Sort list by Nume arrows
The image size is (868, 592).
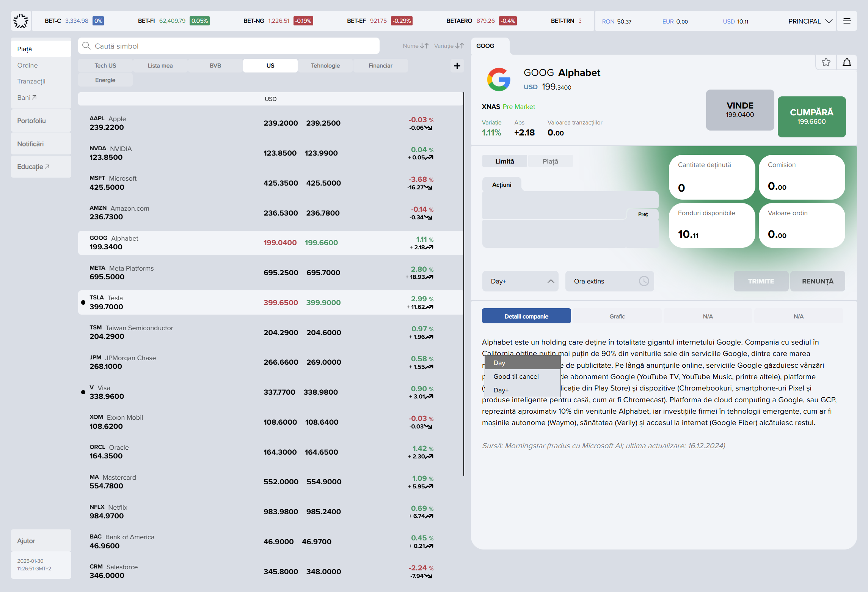pyautogui.click(x=424, y=46)
